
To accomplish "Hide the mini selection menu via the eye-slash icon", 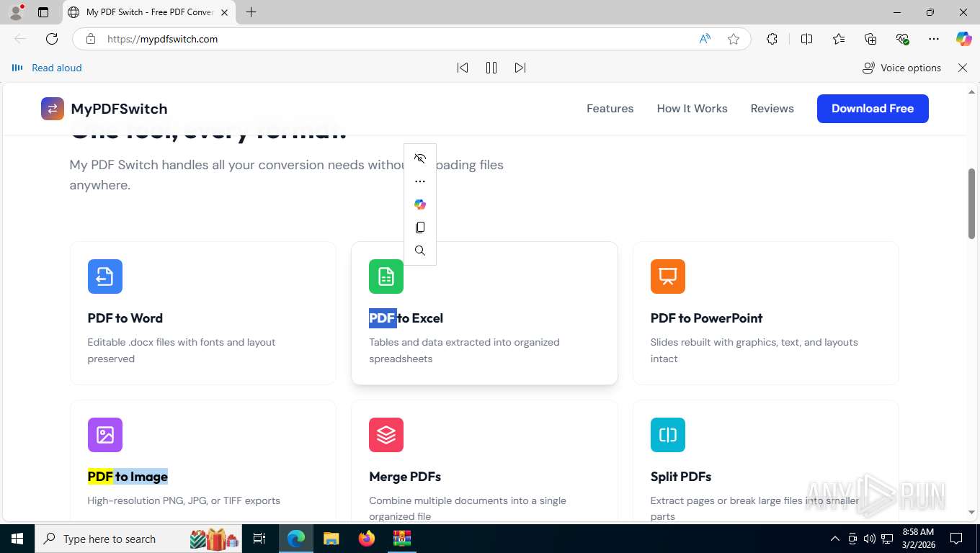I will (x=420, y=158).
